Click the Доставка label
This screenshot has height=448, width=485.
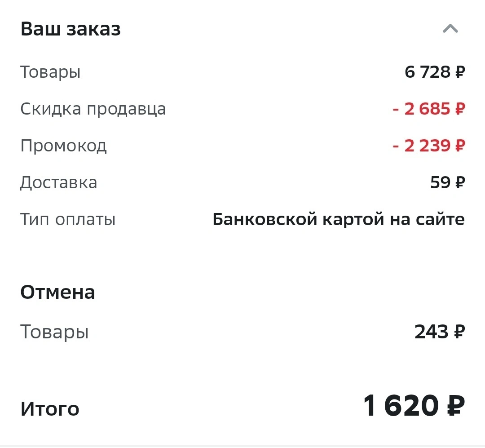point(59,182)
